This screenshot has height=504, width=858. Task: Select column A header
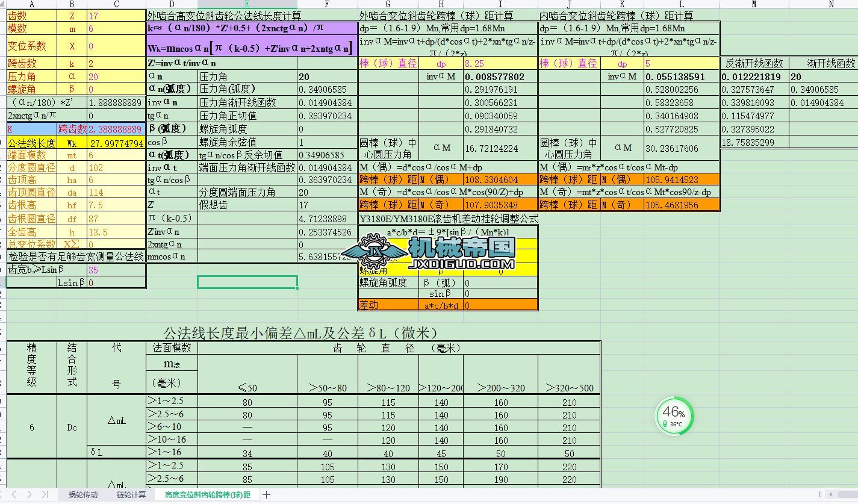pos(31,4)
